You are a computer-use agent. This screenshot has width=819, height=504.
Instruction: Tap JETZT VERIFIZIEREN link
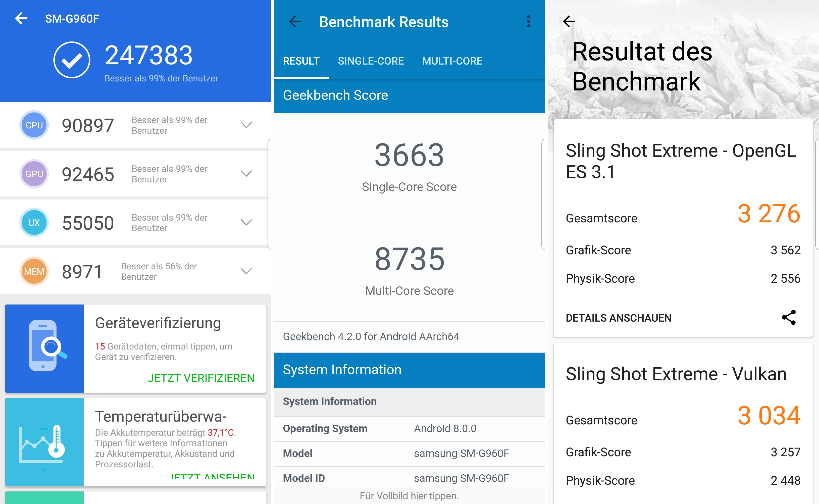point(201,378)
